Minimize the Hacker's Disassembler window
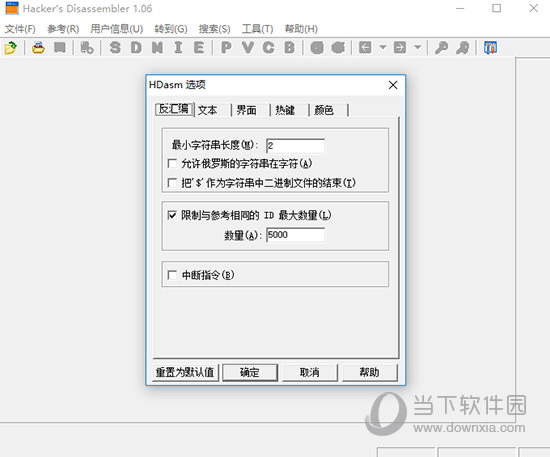This screenshot has width=550, height=457. (x=460, y=8)
